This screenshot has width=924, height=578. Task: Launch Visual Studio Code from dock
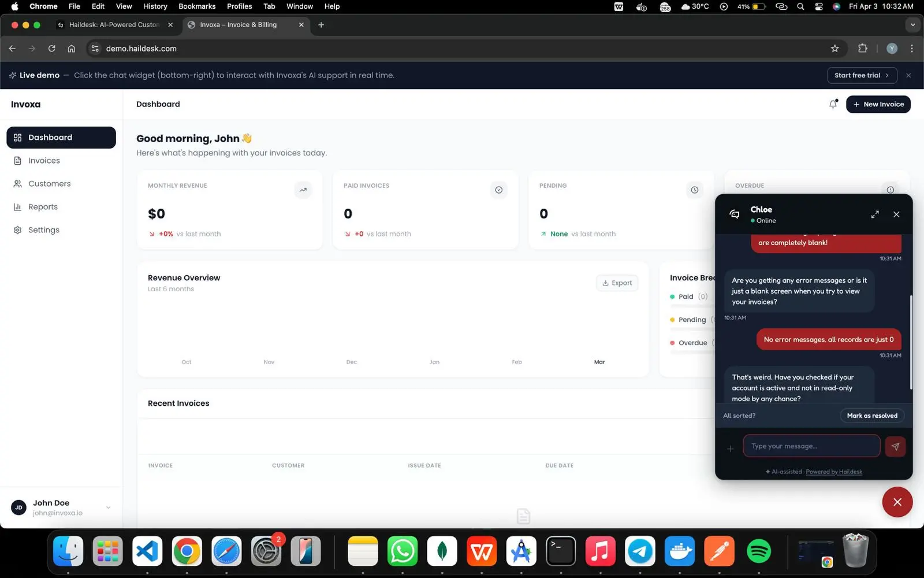(x=147, y=551)
